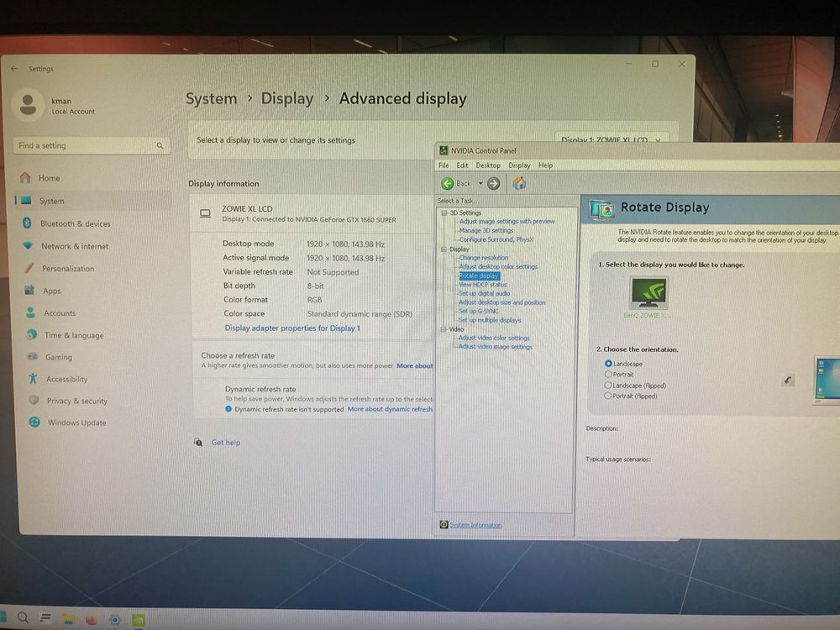Open the File menu in NVIDIA Control Panel
The image size is (840, 630).
(444, 165)
